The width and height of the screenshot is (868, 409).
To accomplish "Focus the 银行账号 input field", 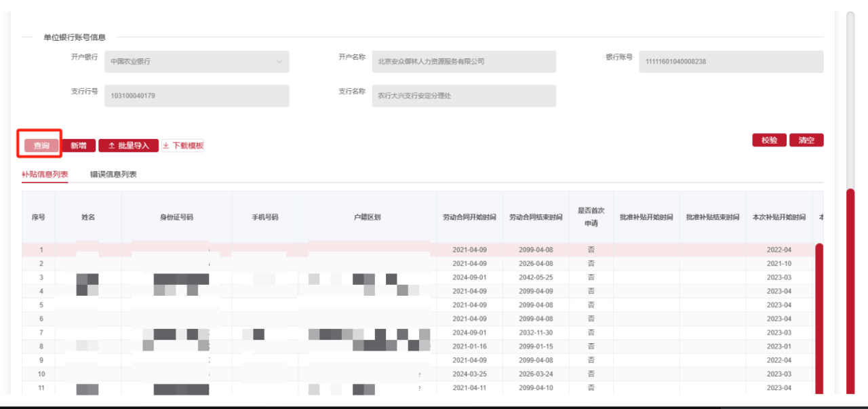I will point(730,62).
